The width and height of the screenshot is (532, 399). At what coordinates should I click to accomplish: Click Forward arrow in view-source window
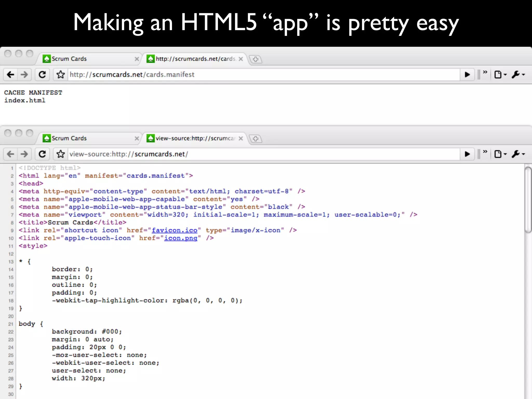pyautogui.click(x=24, y=154)
